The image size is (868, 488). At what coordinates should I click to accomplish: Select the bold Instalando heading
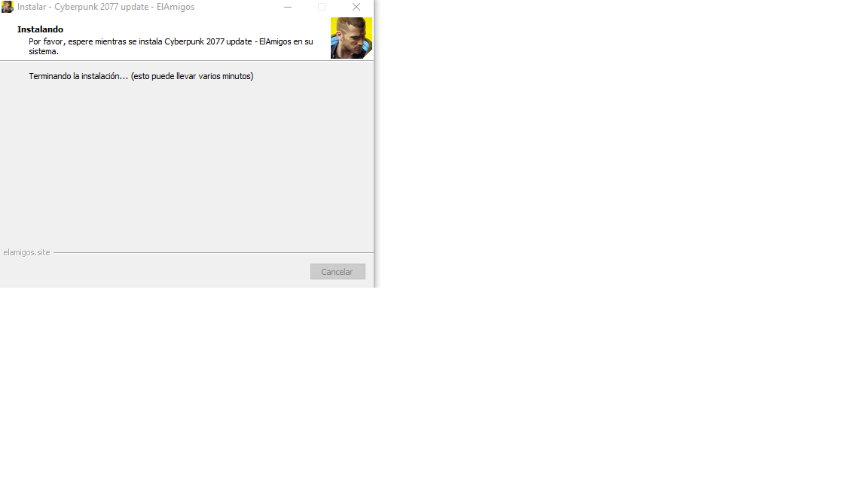coord(41,29)
